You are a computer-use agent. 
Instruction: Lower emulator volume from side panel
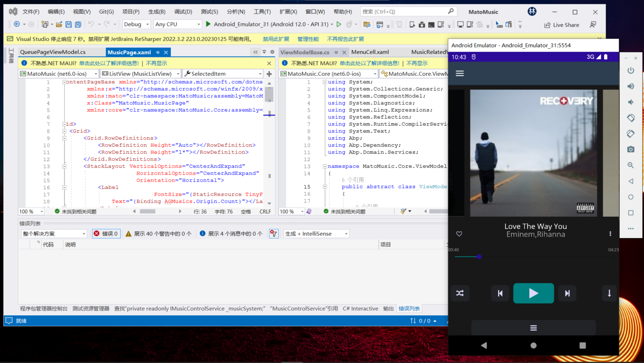pos(631,102)
